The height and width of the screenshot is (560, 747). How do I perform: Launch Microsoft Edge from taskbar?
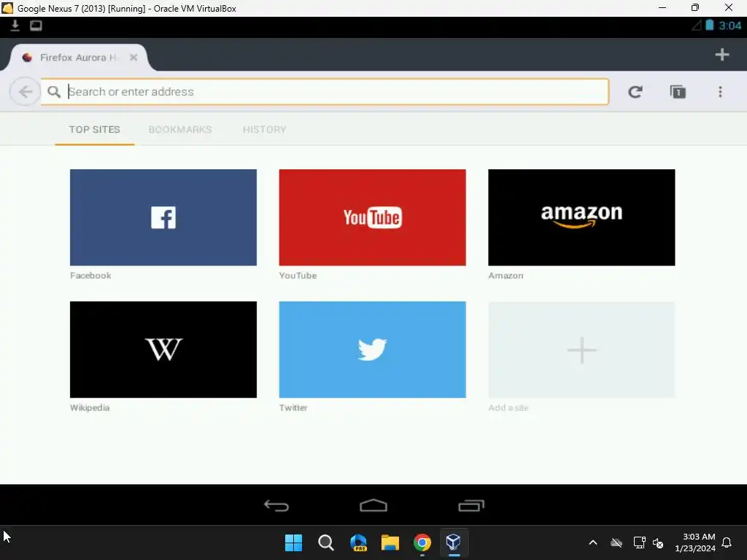(x=358, y=542)
